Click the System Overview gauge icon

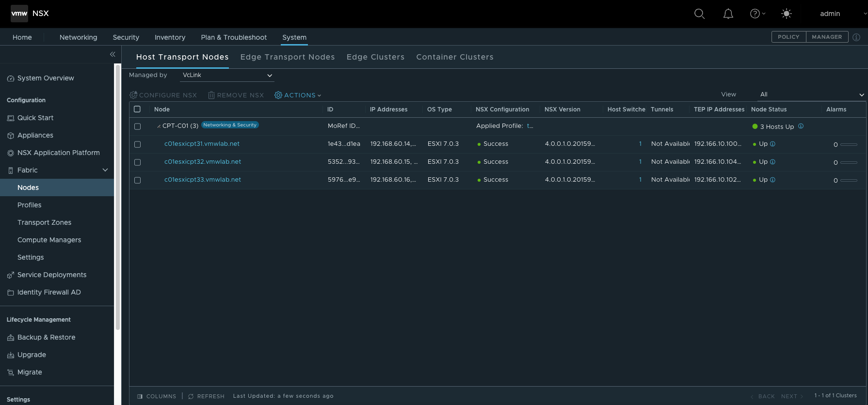(11, 78)
